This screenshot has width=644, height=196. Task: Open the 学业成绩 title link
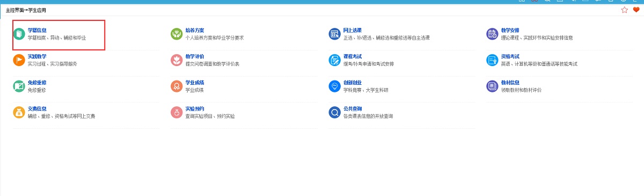point(195,83)
